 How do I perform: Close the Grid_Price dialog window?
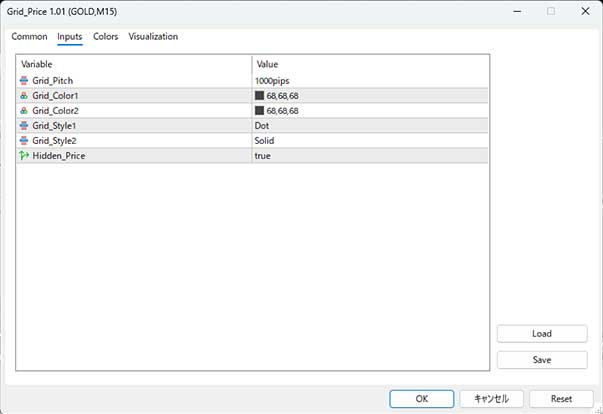585,11
